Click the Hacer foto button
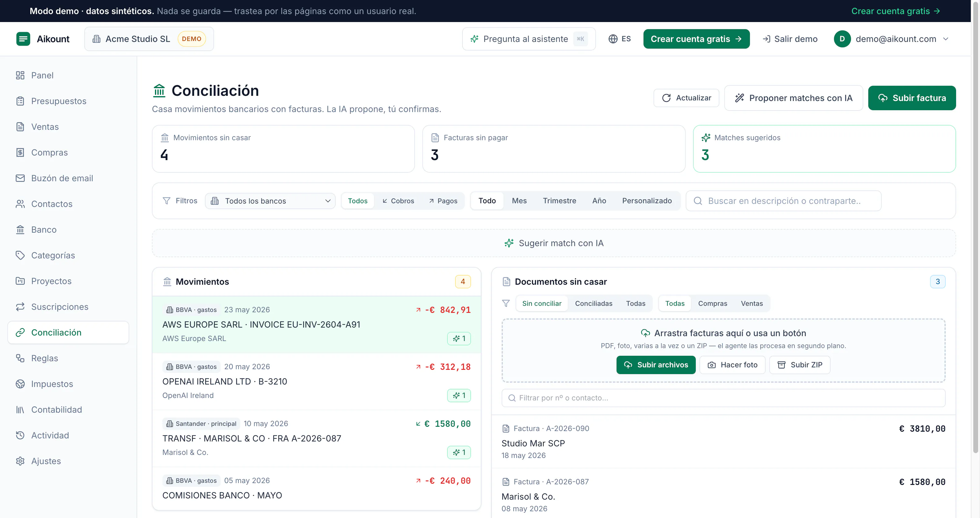Image resolution: width=980 pixels, height=518 pixels. pos(732,365)
